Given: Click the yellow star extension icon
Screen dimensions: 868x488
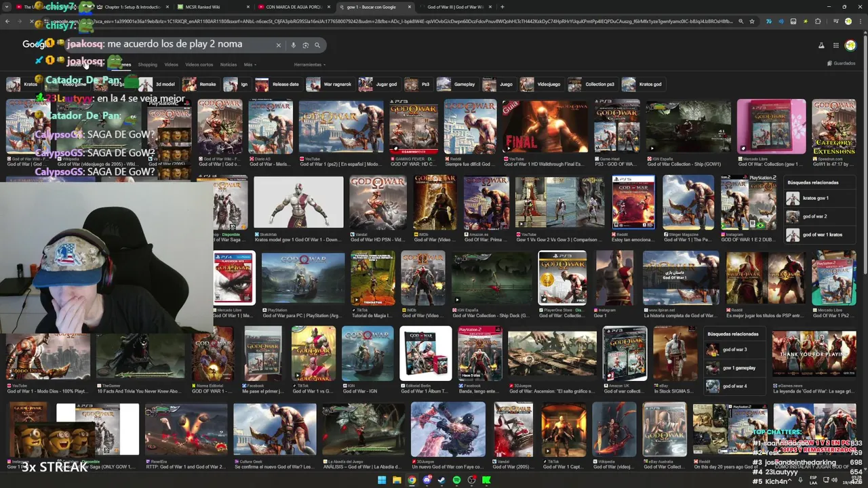Looking at the screenshot, I should [x=806, y=21].
